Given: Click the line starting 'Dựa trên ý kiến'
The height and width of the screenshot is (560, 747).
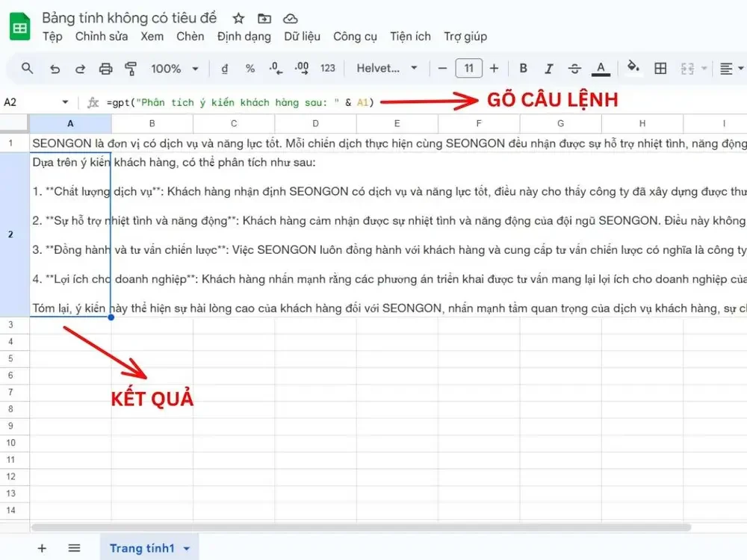Looking at the screenshot, I should pyautogui.click(x=173, y=162).
